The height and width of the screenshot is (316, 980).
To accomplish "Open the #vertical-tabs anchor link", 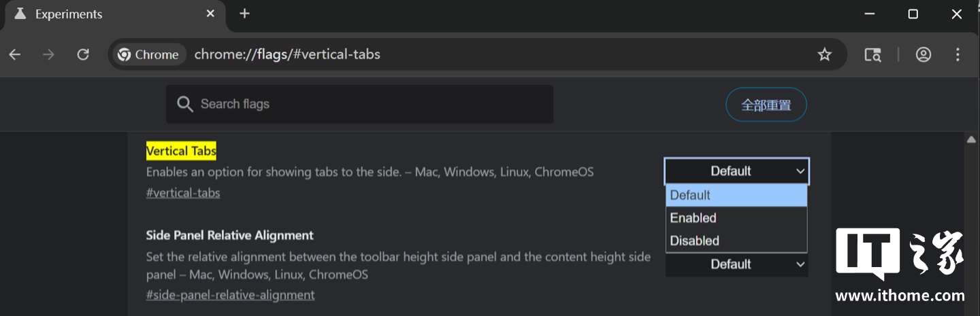I will [183, 193].
